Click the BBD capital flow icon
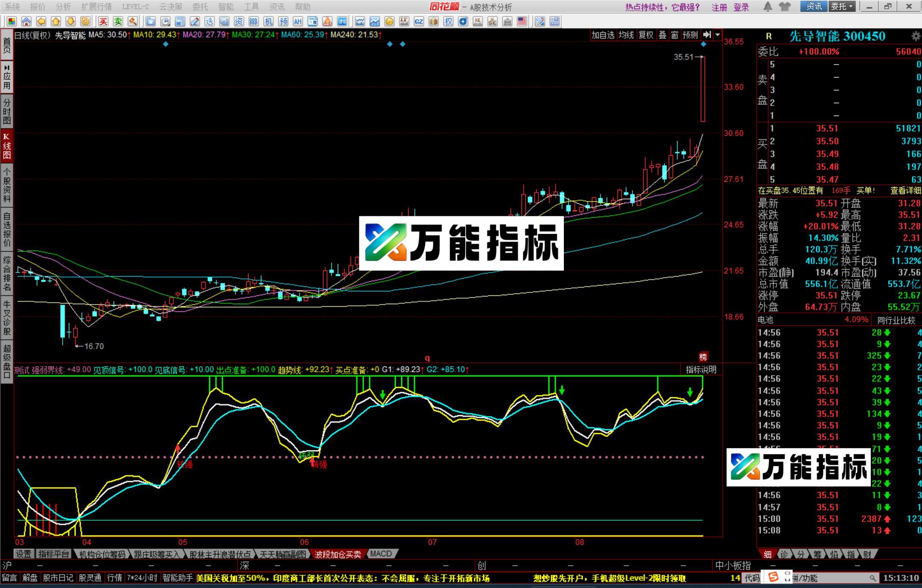The height and width of the screenshot is (588, 922). click(253, 21)
